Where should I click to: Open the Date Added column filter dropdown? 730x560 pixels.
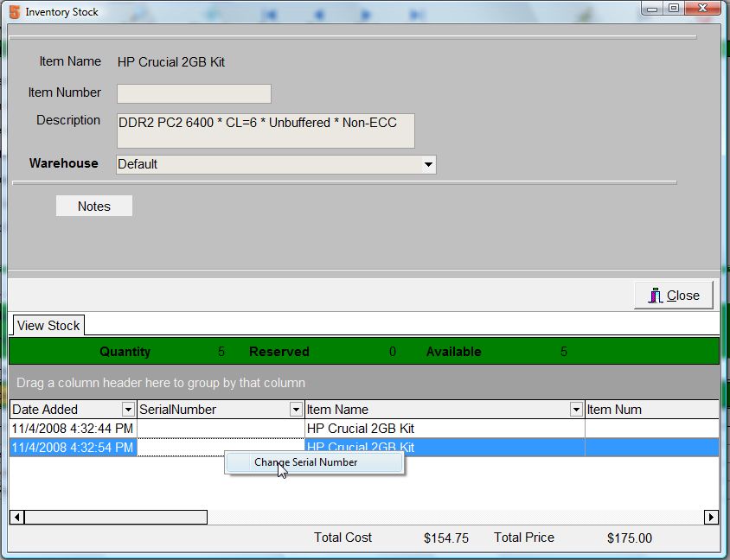pos(128,410)
